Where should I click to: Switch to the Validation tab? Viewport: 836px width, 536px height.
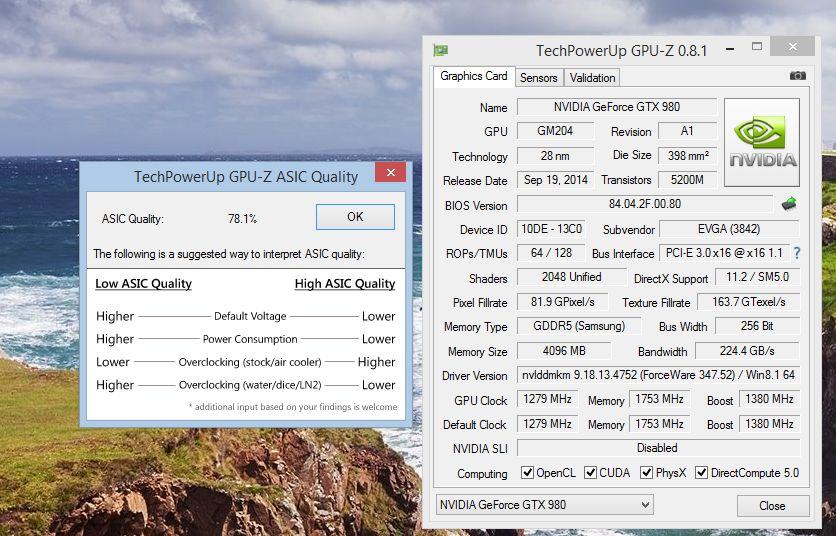[x=592, y=78]
